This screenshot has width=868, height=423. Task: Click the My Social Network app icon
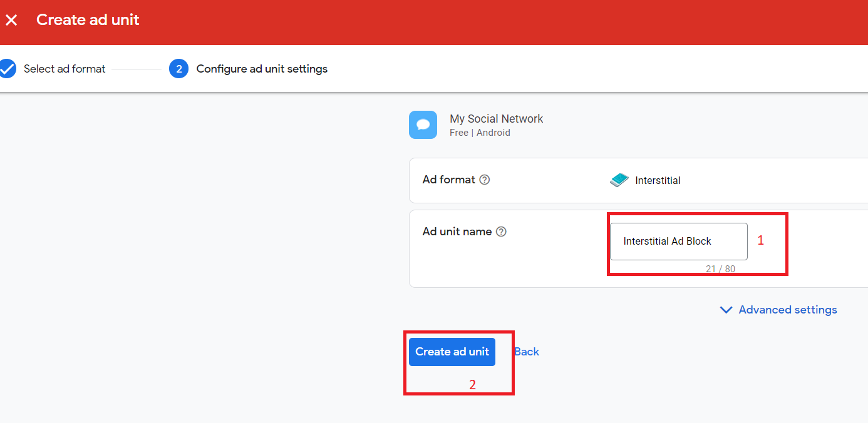point(423,125)
